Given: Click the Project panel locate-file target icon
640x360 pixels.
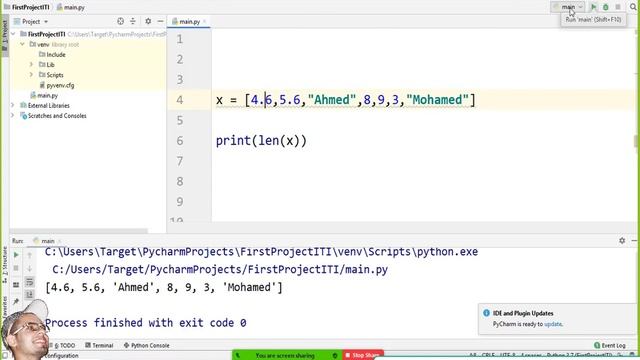Looking at the screenshot, I should [x=120, y=21].
